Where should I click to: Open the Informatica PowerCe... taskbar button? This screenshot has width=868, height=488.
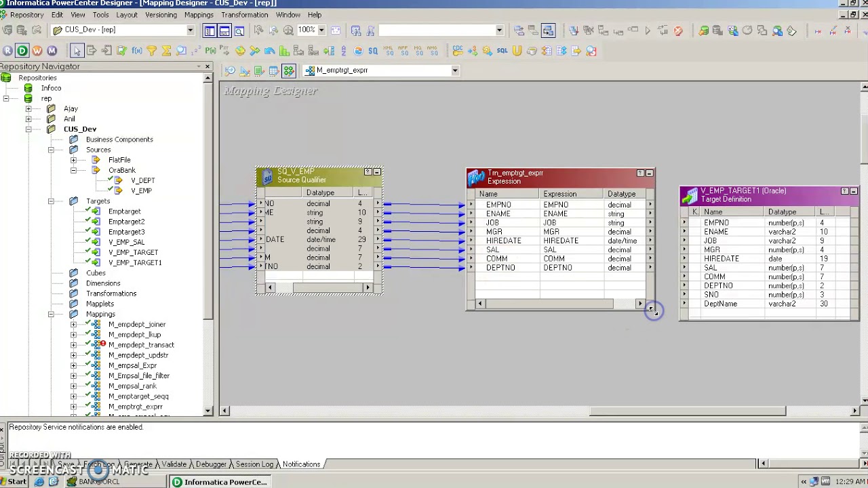[220, 482]
